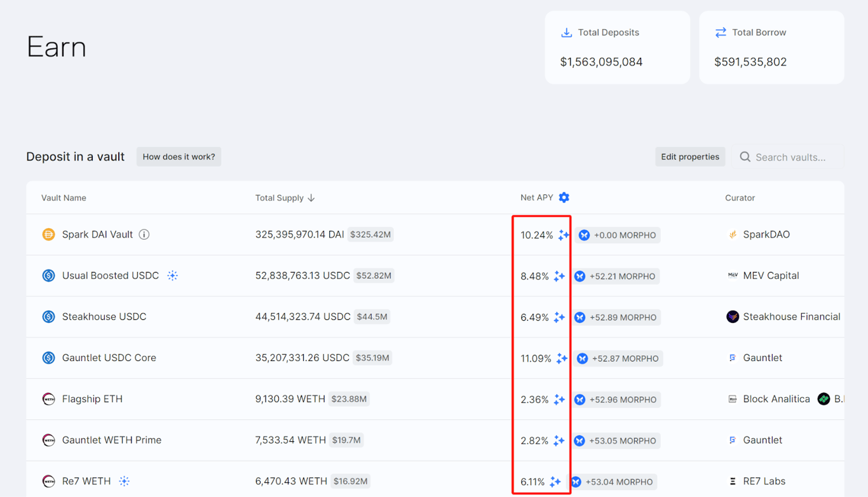Click WETH token icon for Flagship ETH
868x497 pixels.
[x=48, y=399]
